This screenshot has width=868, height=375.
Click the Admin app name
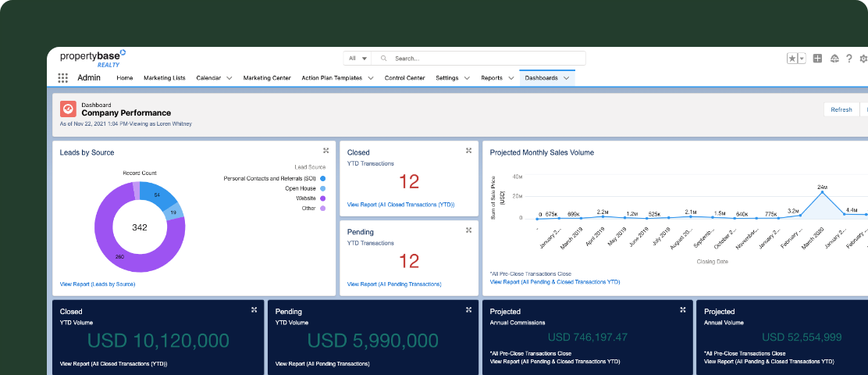pyautogui.click(x=89, y=77)
